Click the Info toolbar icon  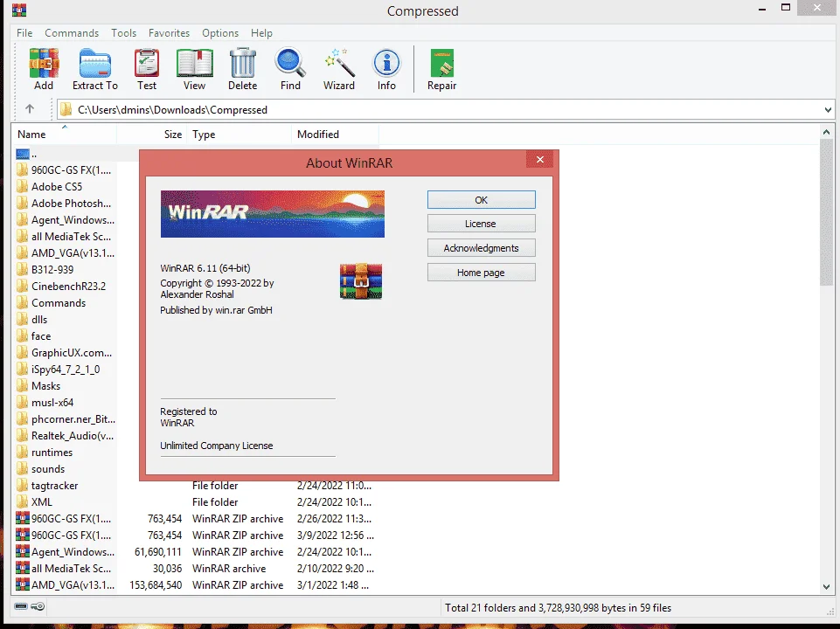click(386, 63)
